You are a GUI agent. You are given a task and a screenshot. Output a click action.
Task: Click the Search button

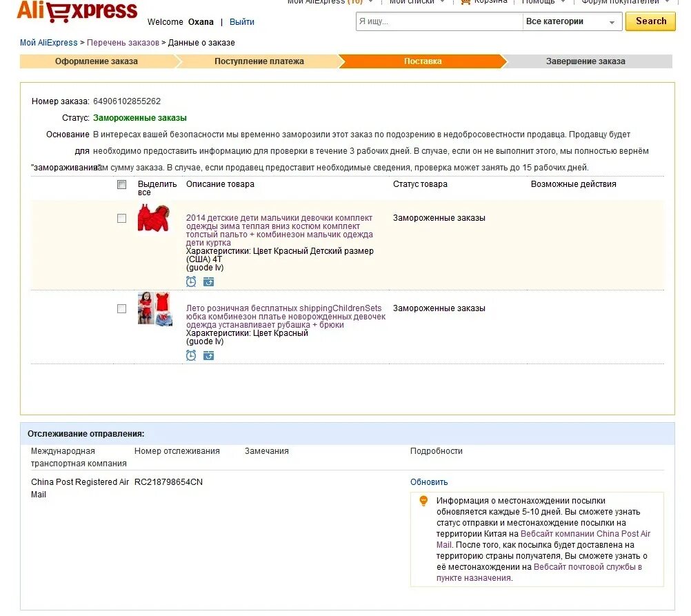click(x=650, y=21)
